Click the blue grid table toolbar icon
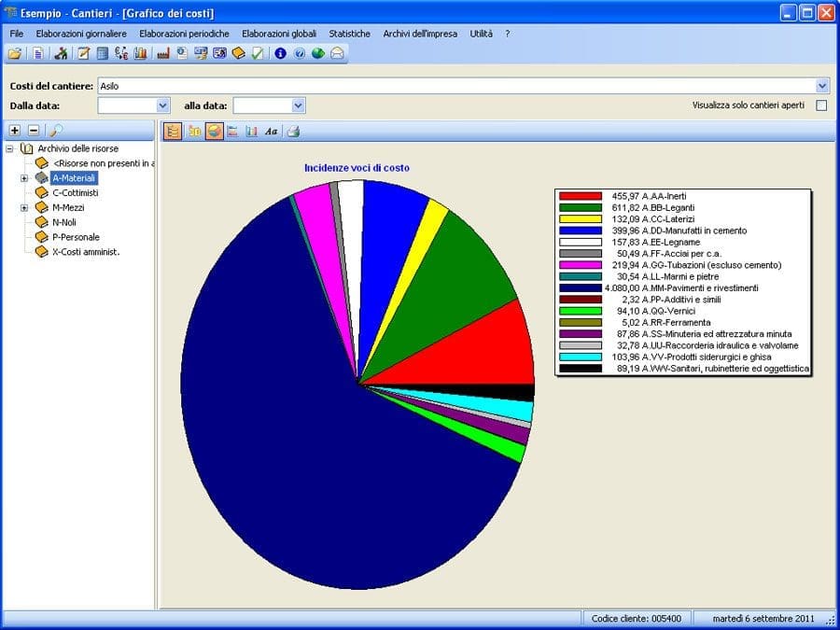Screen dimensions: 840x630 [x=103, y=53]
